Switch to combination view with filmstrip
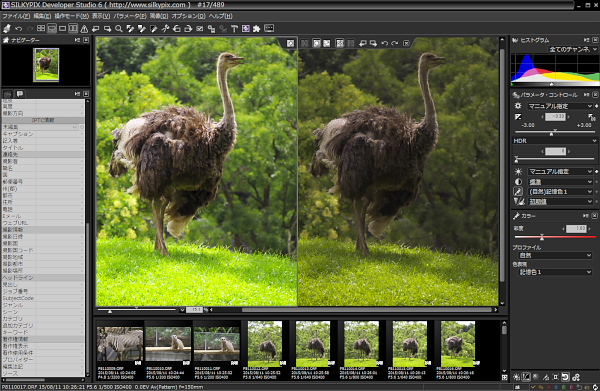 point(52,29)
